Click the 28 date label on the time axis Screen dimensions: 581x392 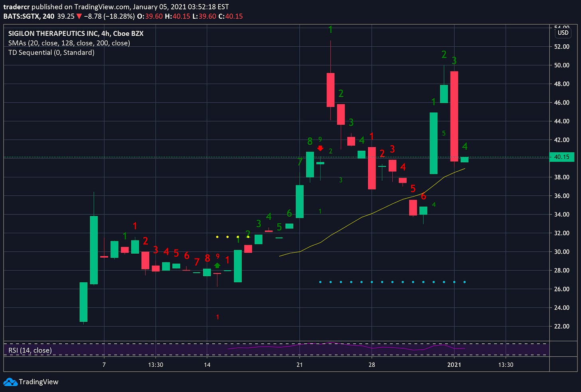click(372, 364)
